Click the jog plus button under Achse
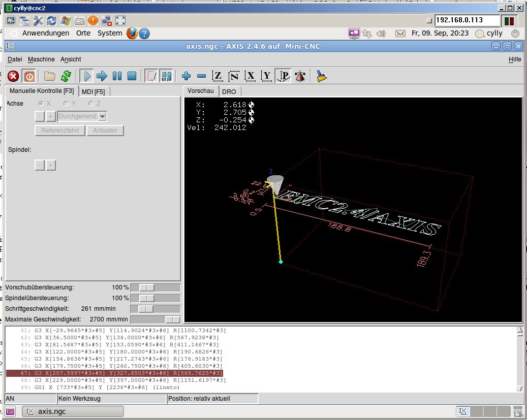The height and width of the screenshot is (420, 527). [x=50, y=116]
